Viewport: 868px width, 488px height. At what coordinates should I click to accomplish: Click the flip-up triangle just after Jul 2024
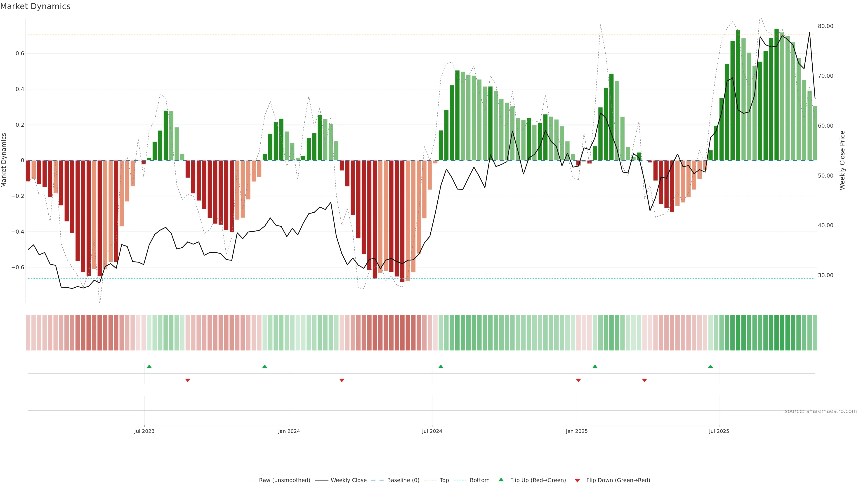[x=441, y=366]
